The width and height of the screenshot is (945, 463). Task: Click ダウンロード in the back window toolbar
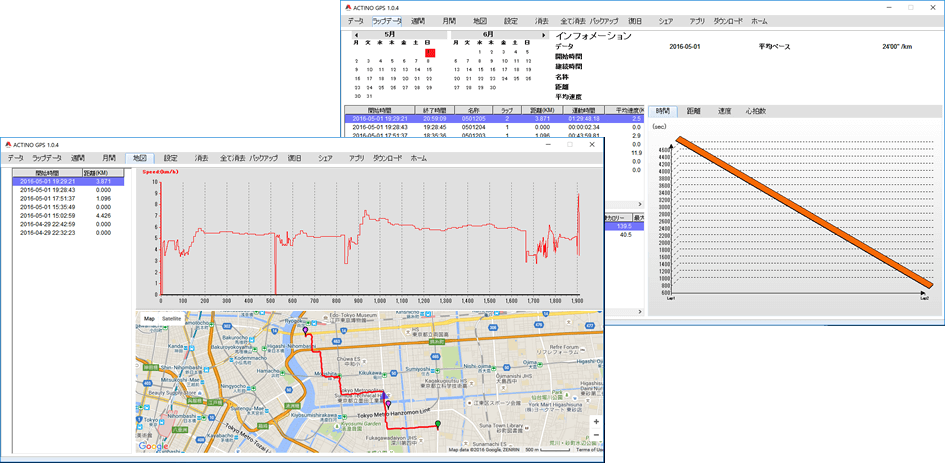click(x=728, y=21)
